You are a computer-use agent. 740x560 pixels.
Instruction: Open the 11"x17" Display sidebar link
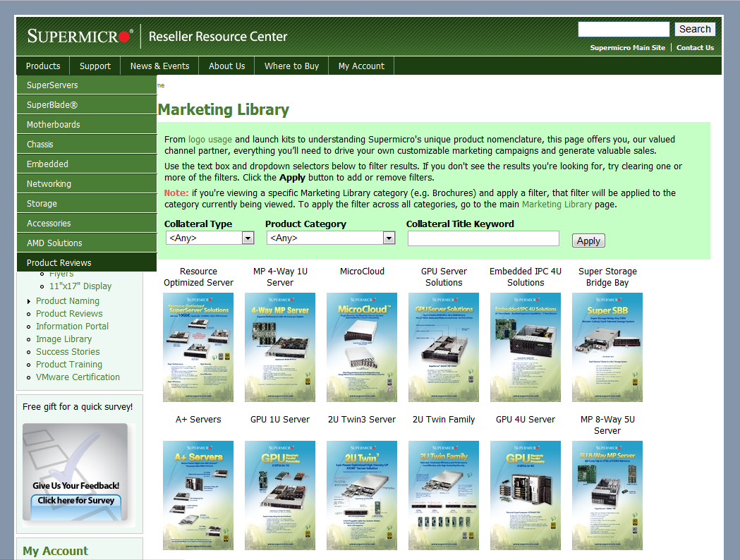click(x=80, y=286)
